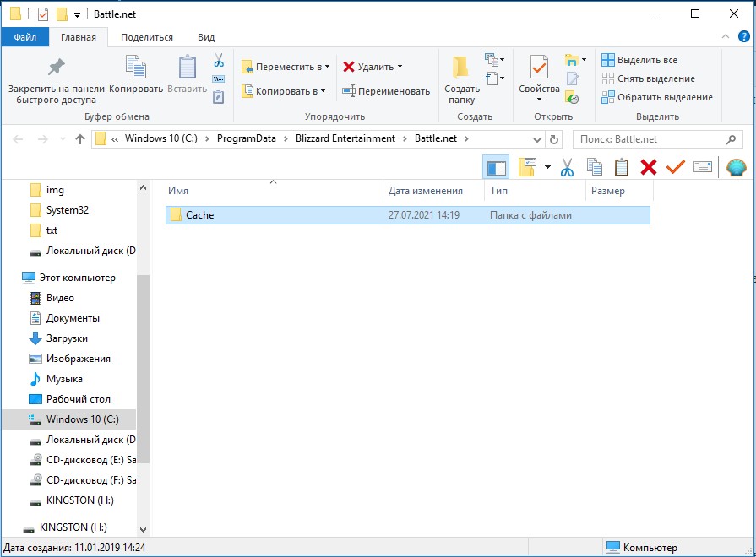Click the Edit icon in Открыть group
This screenshot has width=756, height=557.
[573, 78]
